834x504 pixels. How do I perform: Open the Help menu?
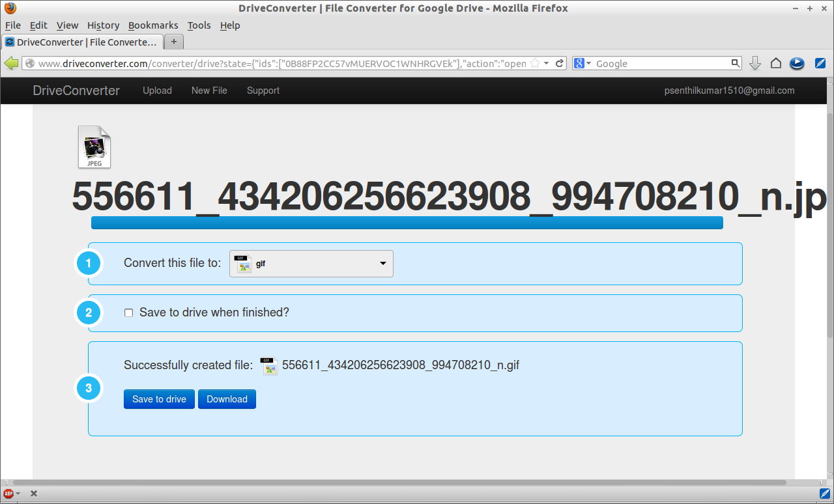coord(230,25)
